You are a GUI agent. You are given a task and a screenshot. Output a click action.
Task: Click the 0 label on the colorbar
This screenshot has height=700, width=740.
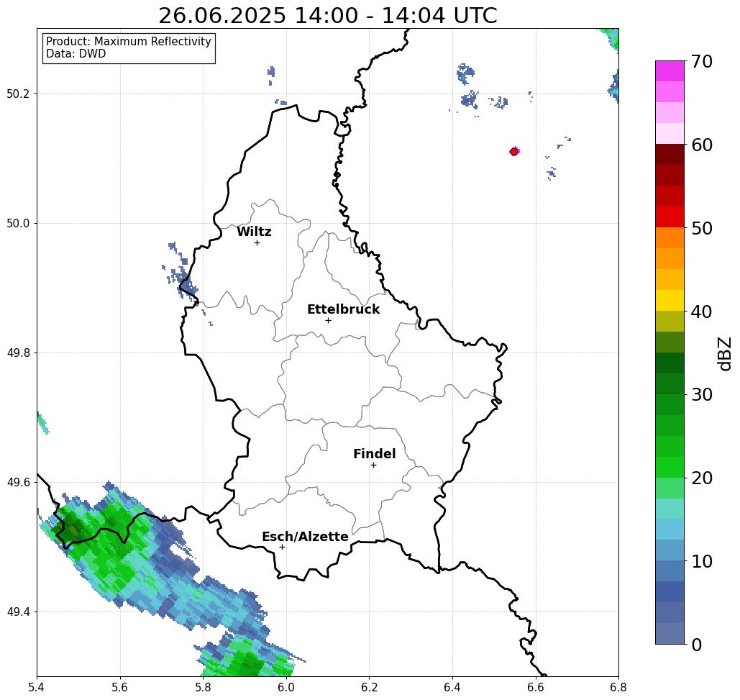[697, 645]
